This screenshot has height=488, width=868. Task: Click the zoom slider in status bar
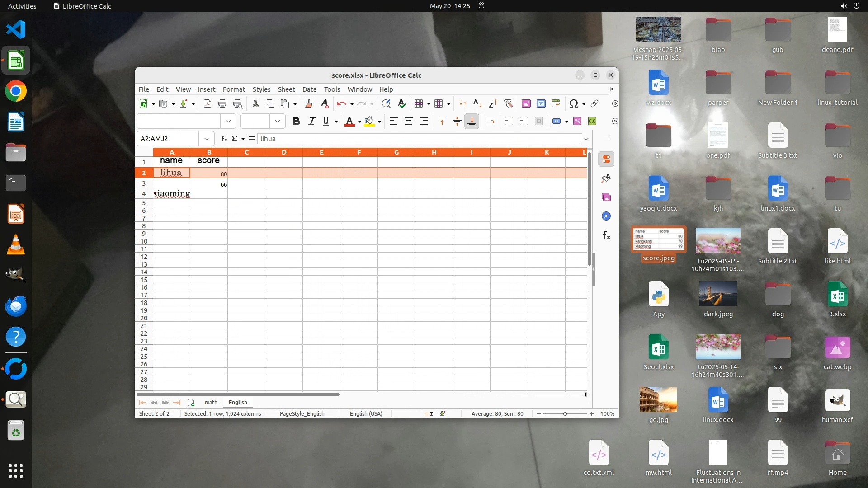(565, 414)
